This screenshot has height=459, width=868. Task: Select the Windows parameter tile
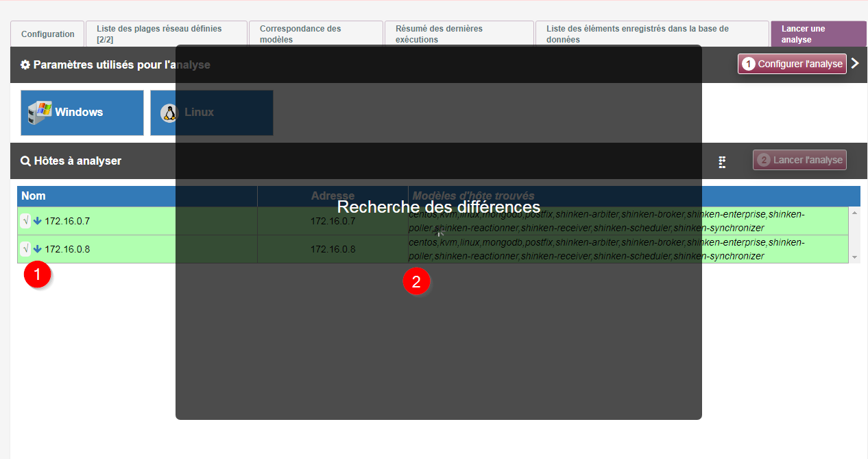[82, 113]
